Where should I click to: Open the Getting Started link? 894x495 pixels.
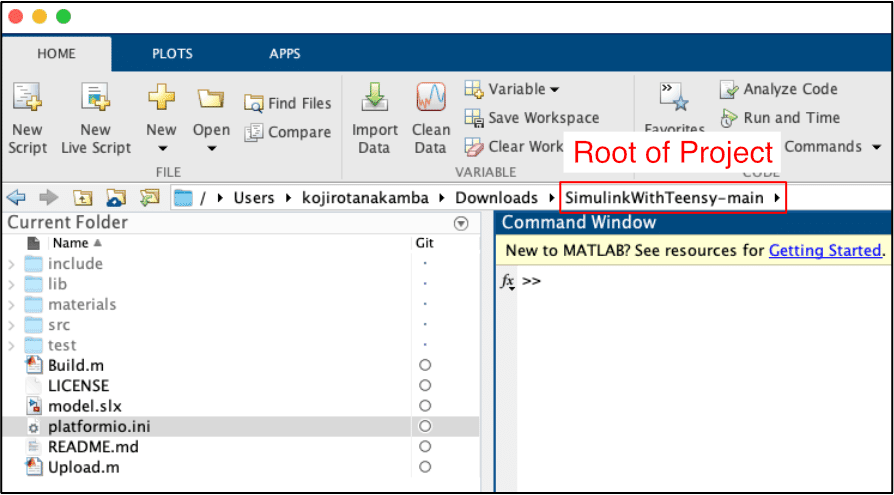point(824,251)
